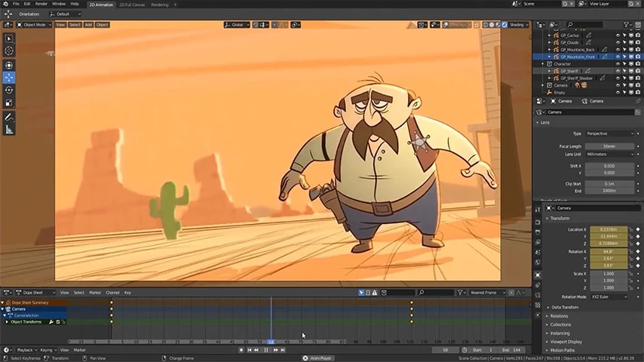The height and width of the screenshot is (362, 644).
Task: Click the End frame 144 field
Action: coord(513,350)
